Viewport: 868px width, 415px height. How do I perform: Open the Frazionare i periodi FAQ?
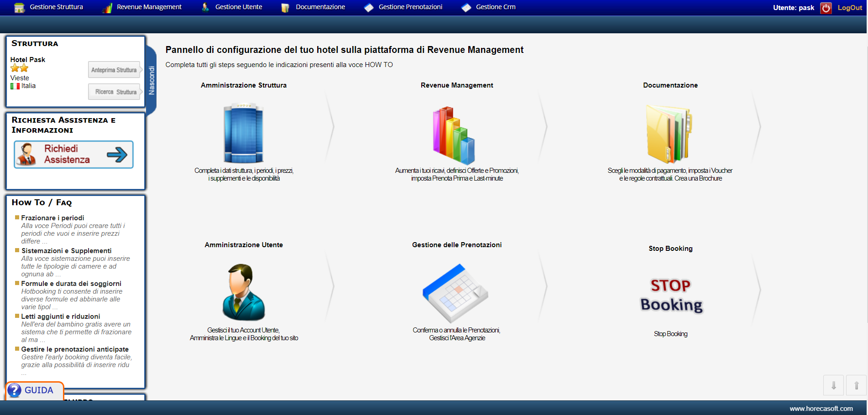[x=52, y=218]
